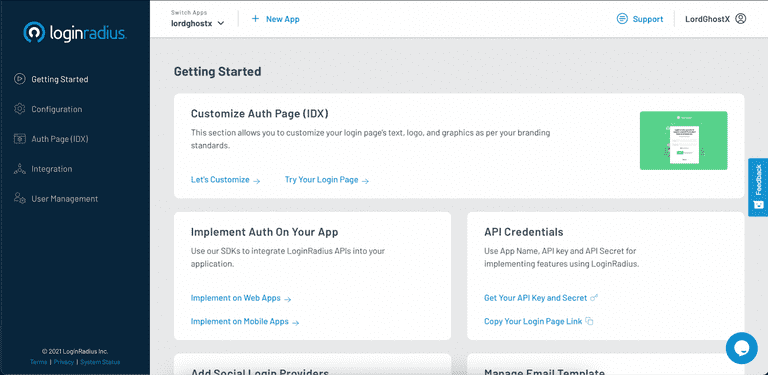Open the Privacy footer link
The height and width of the screenshot is (375, 768).
click(x=64, y=362)
